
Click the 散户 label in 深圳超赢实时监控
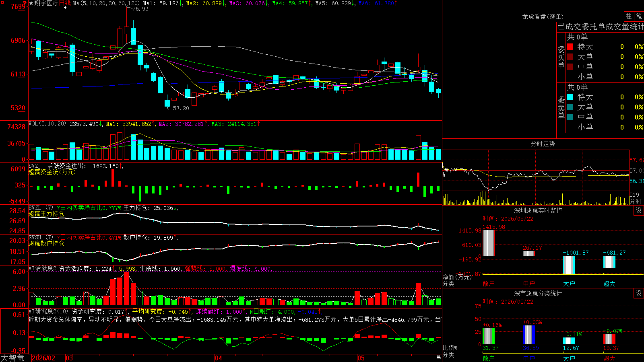click(x=489, y=284)
